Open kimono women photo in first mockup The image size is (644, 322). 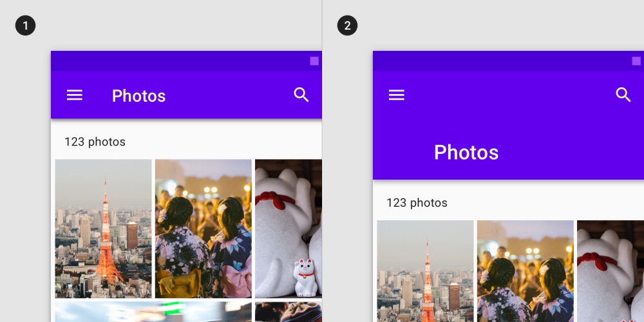pos(204,229)
